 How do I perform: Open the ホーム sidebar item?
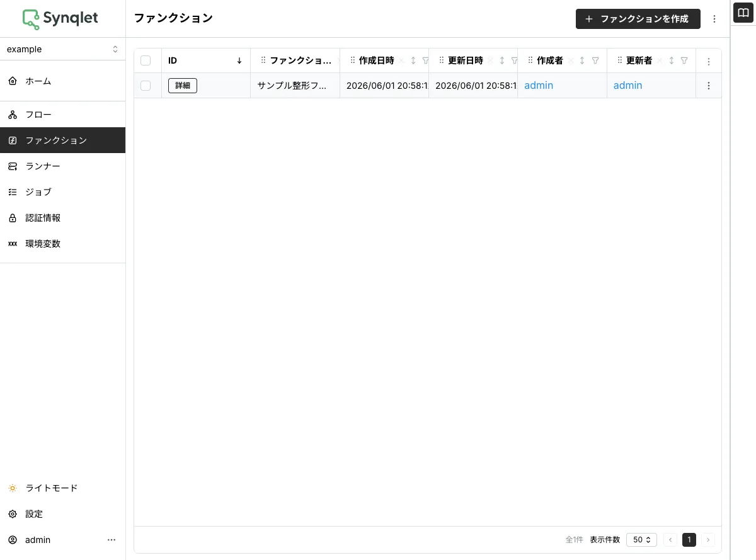coord(62,81)
